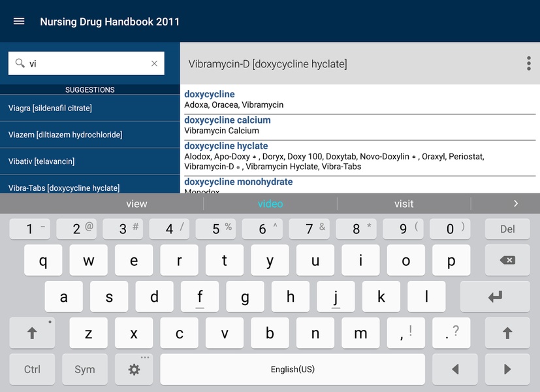The image size is (540, 392).
Task: Move cursor right with arrow key
Action: tap(507, 369)
